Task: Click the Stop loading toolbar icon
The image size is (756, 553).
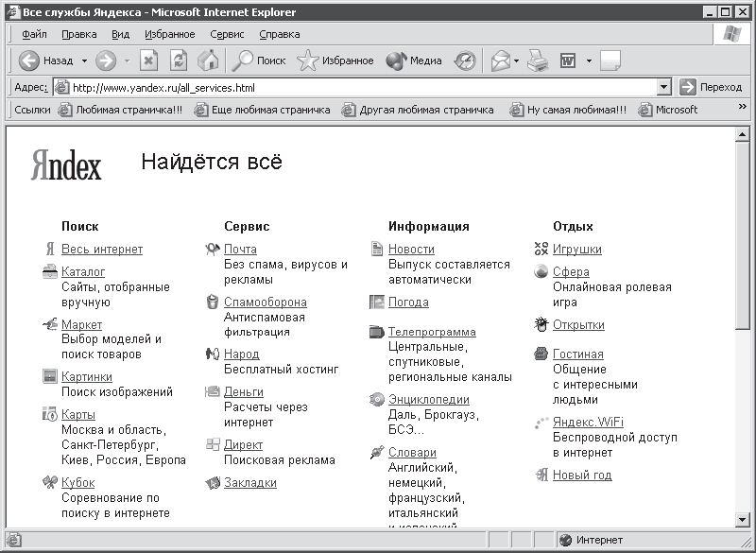Action: [x=149, y=60]
